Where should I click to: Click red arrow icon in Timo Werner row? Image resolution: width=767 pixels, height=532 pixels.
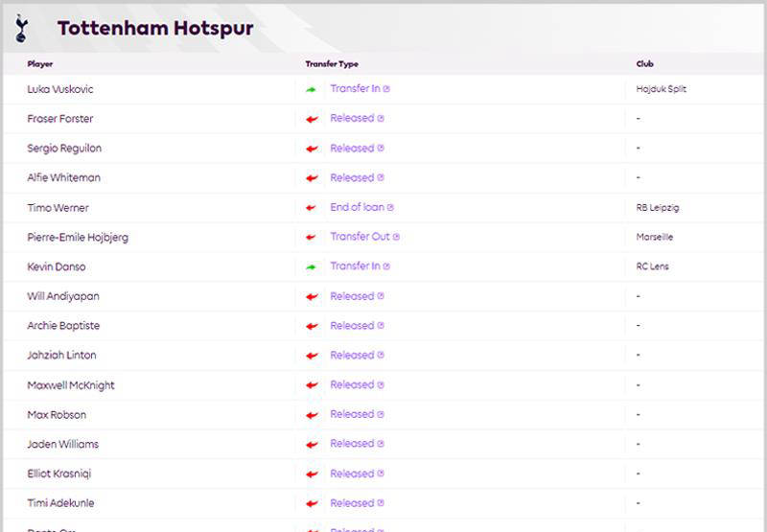[x=311, y=208]
